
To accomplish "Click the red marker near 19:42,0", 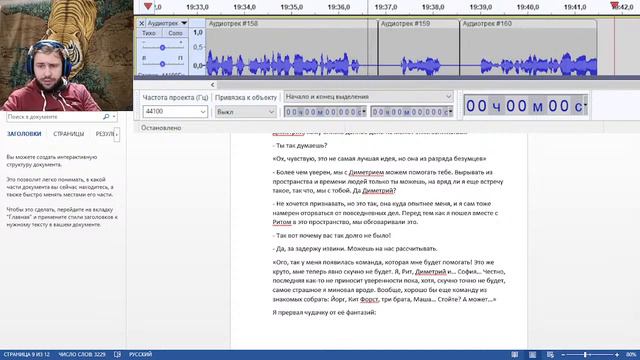I will pos(614,5).
